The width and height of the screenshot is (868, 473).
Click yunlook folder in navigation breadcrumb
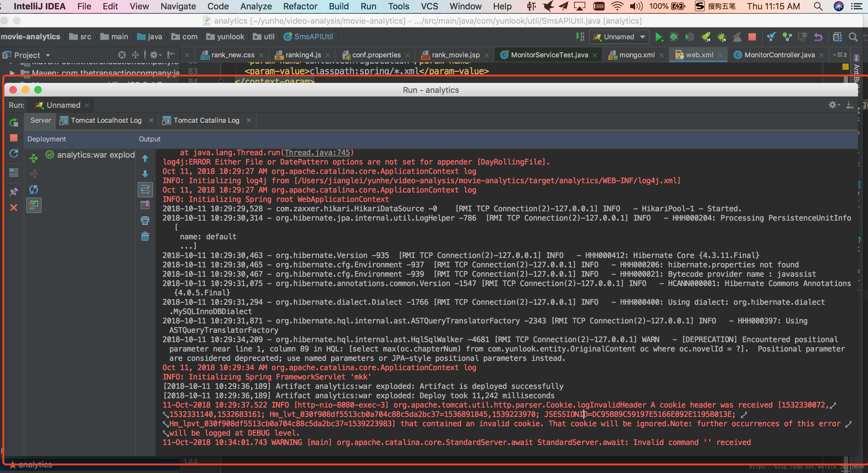225,37
